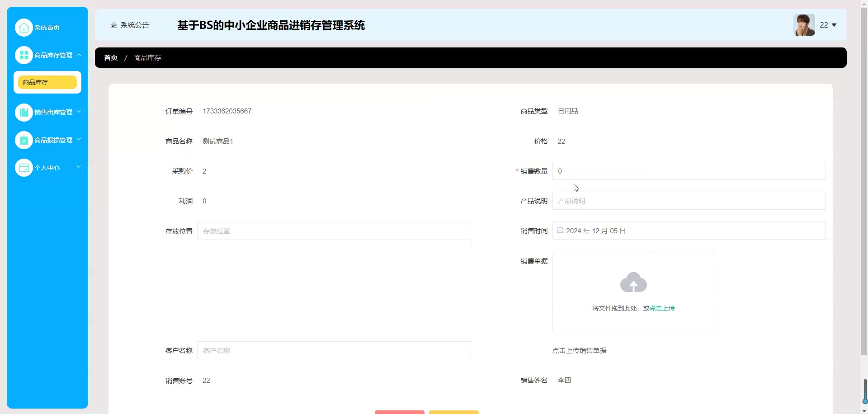This screenshot has width=868, height=414.
Task: Click the user avatar photo
Action: click(804, 25)
